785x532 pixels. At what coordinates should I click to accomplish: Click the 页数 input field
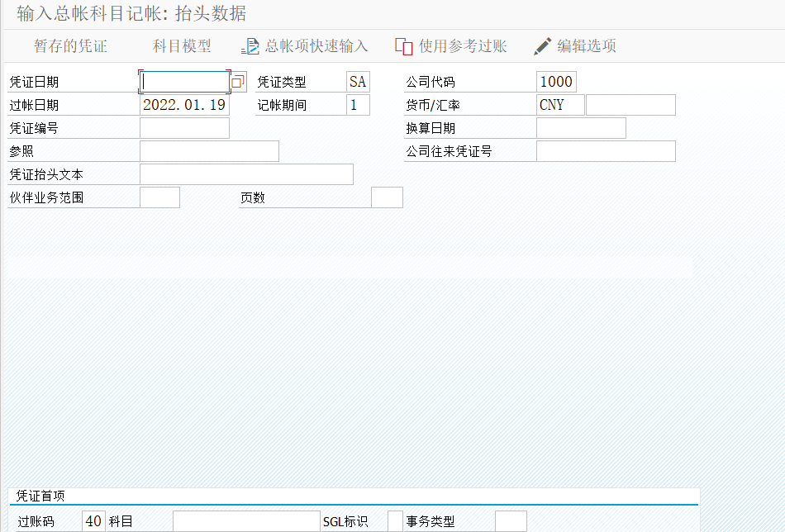tap(387, 197)
